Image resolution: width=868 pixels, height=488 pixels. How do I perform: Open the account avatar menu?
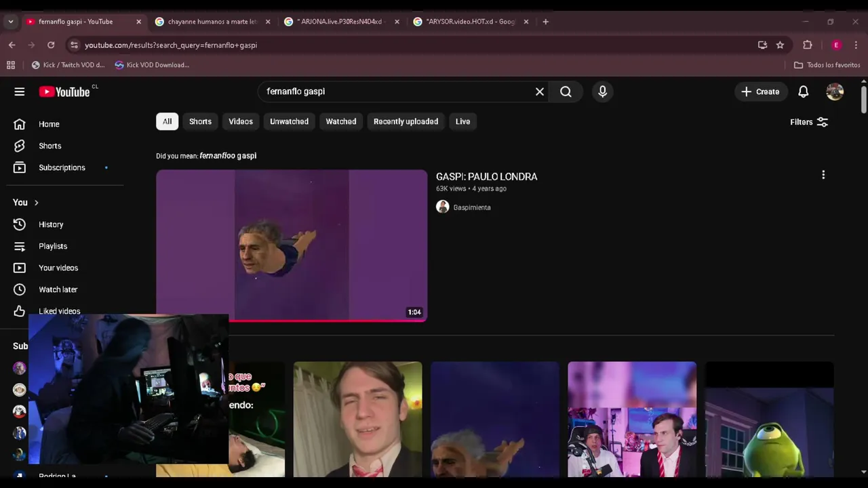point(835,91)
